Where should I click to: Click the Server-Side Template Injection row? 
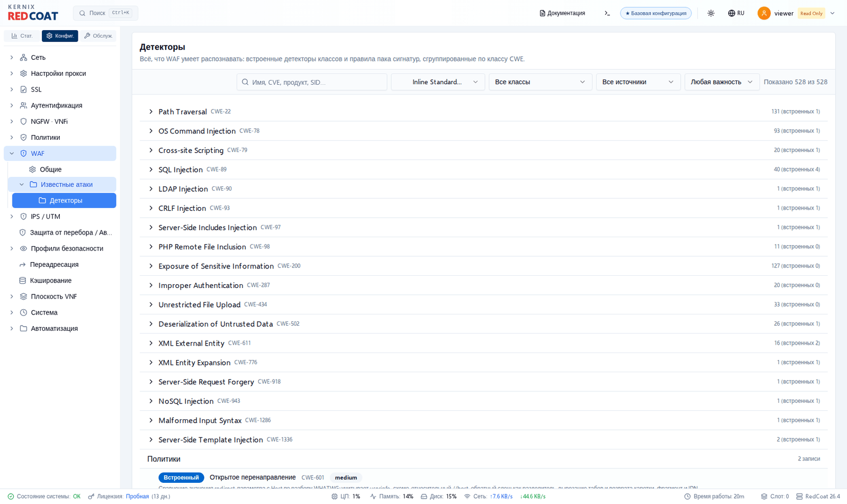(484, 439)
